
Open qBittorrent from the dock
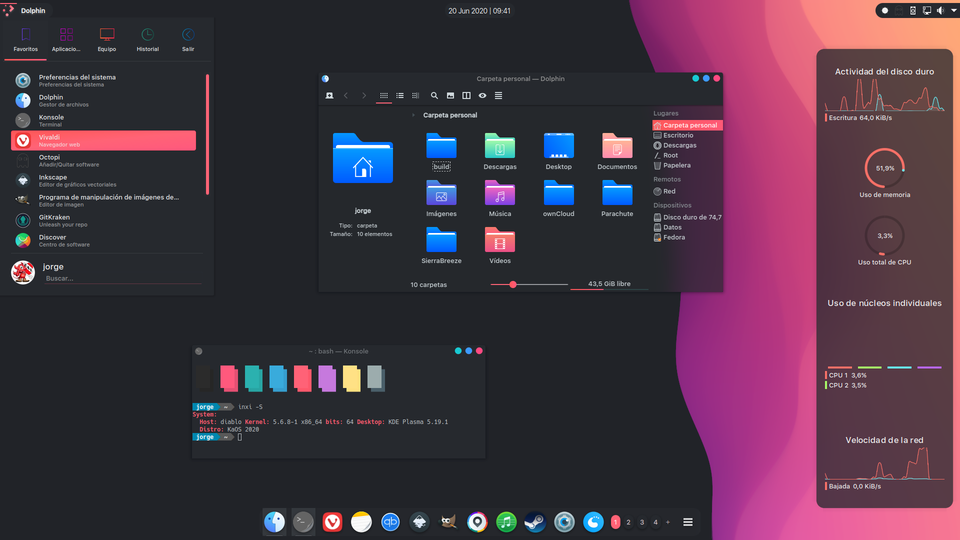(390, 522)
